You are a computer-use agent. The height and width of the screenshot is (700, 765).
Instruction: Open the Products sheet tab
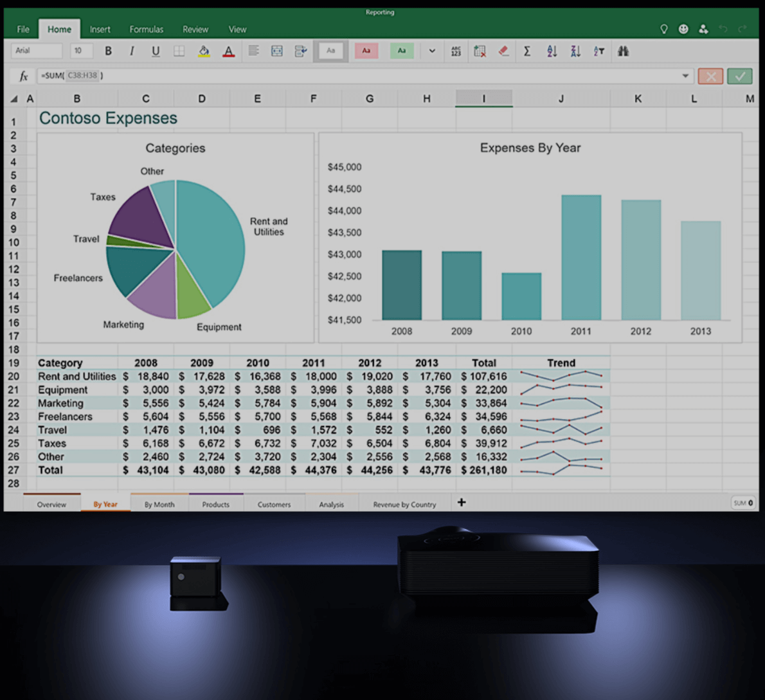coord(215,505)
